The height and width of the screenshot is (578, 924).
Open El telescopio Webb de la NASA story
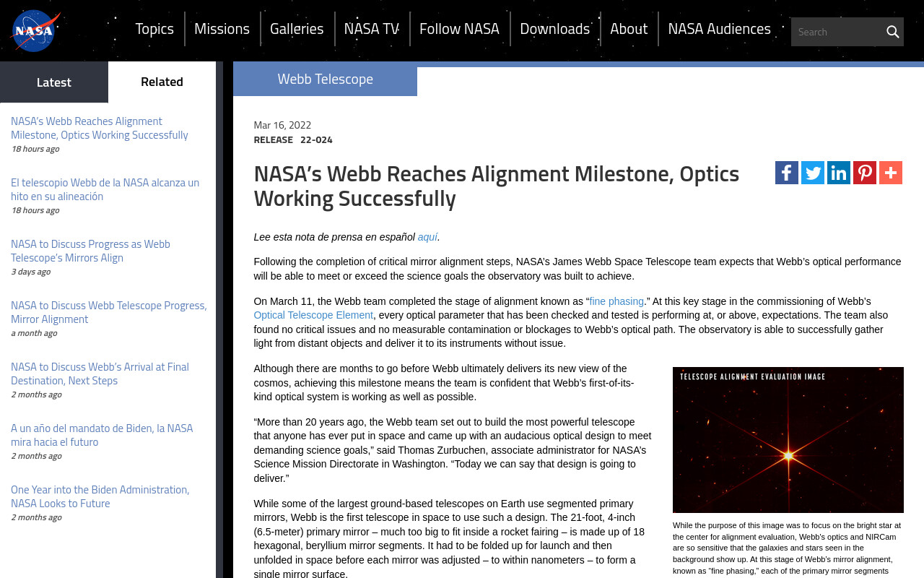[105, 189]
